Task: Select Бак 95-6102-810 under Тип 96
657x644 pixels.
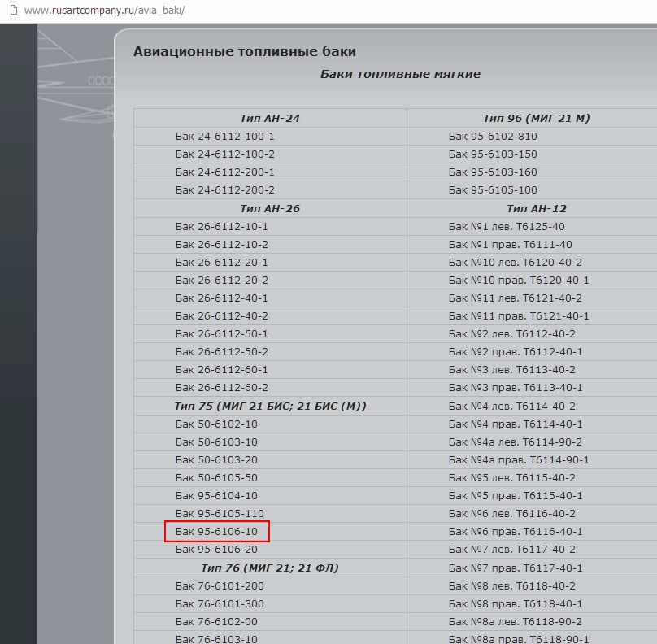Action: click(x=493, y=137)
